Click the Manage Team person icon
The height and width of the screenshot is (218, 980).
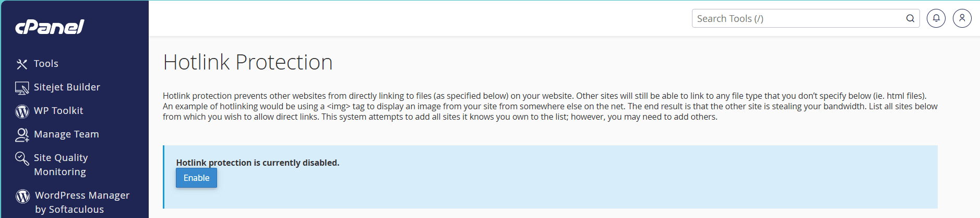pos(22,135)
